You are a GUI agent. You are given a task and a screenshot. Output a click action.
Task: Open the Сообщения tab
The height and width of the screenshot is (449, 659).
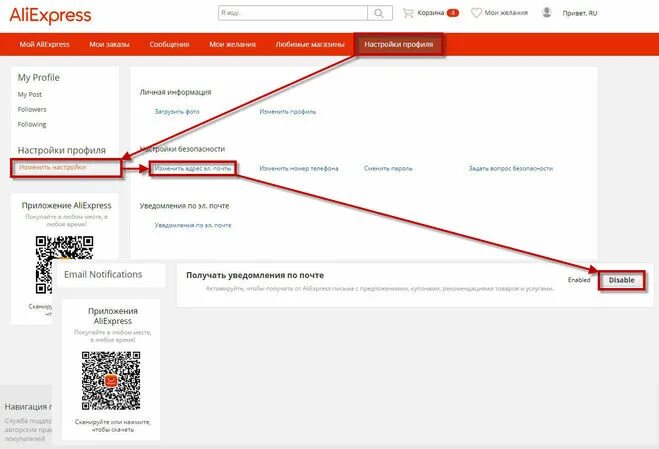[x=169, y=44]
